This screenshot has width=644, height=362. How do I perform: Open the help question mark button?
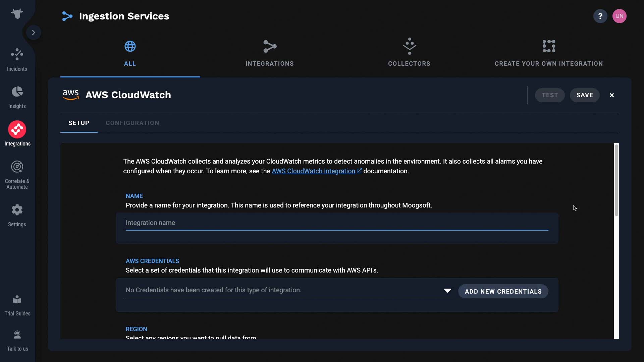click(x=600, y=16)
